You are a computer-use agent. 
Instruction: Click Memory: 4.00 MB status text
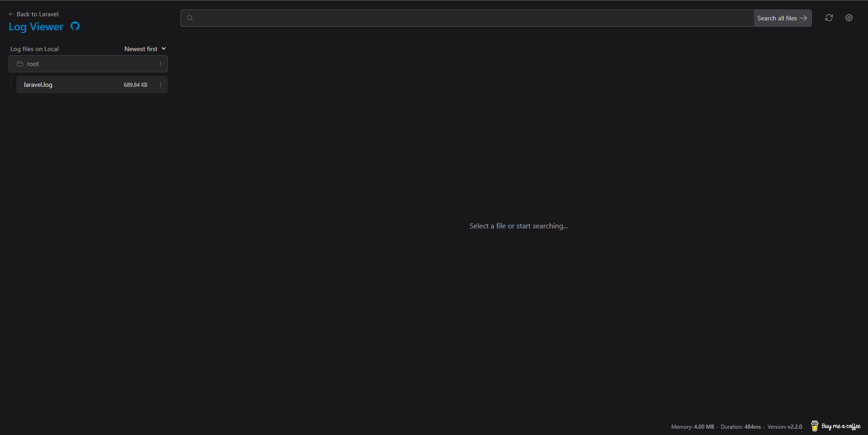click(693, 427)
